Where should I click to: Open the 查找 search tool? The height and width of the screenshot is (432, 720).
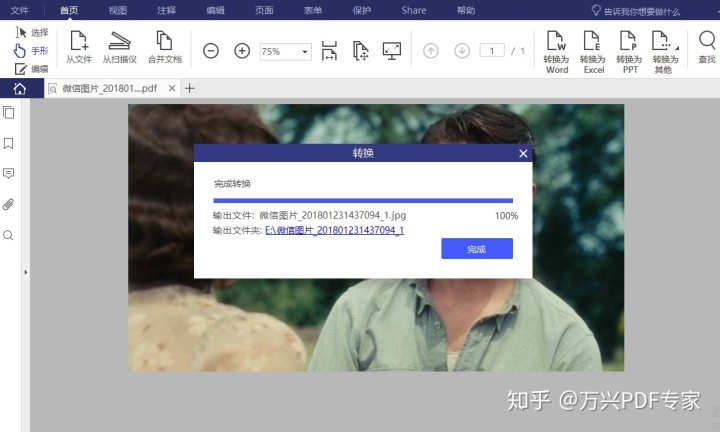coord(707,47)
